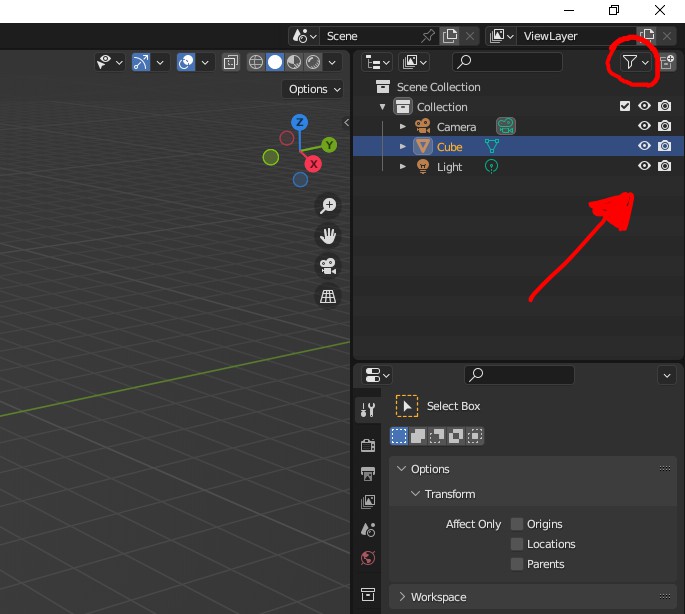Select Scene Collection row
Image resolution: width=685 pixels, height=614 pixels.
[518, 87]
